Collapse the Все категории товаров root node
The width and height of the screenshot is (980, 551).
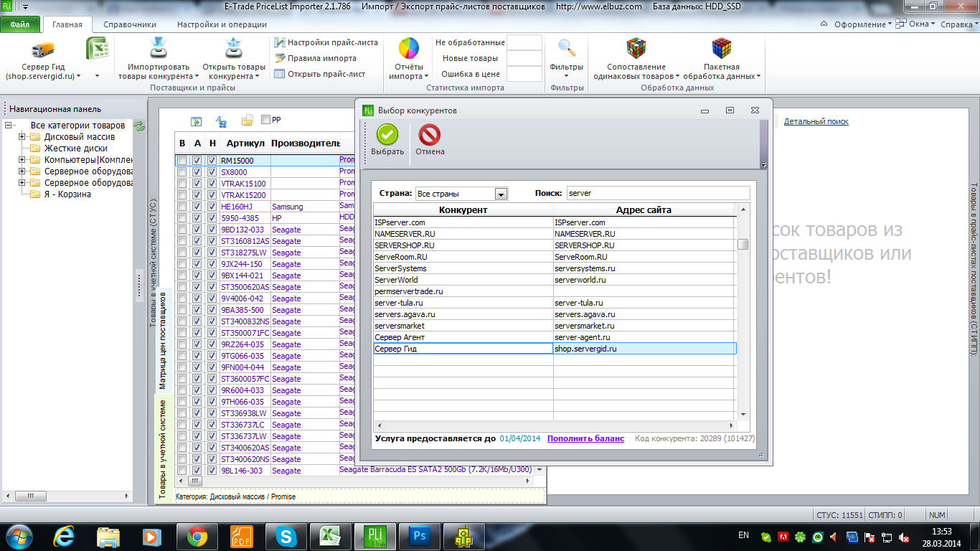tap(9, 126)
